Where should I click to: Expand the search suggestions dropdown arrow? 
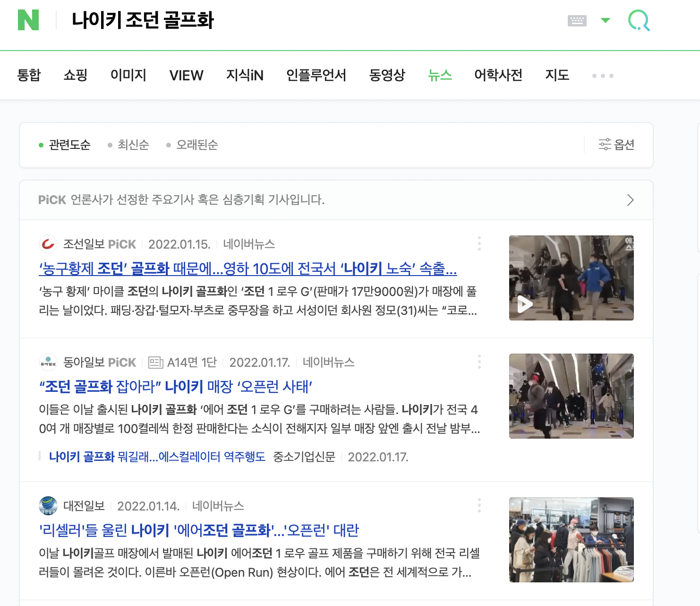[605, 20]
